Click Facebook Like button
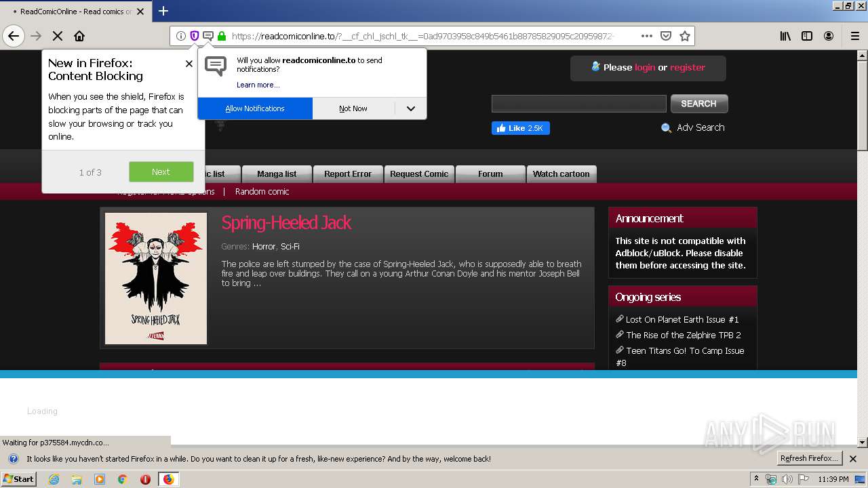 coord(520,128)
